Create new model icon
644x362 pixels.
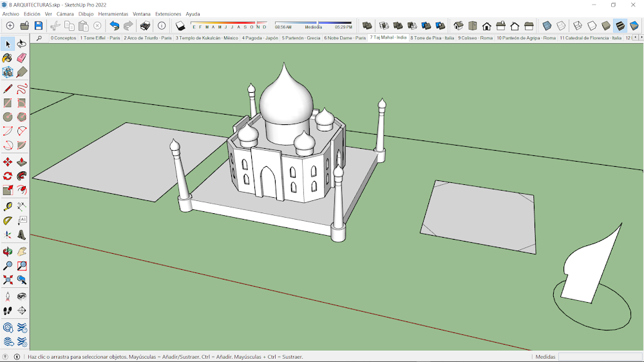coord(10,26)
